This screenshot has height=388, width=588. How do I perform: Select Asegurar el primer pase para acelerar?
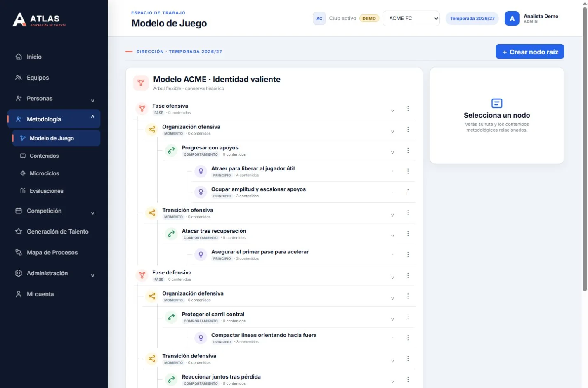(x=260, y=252)
